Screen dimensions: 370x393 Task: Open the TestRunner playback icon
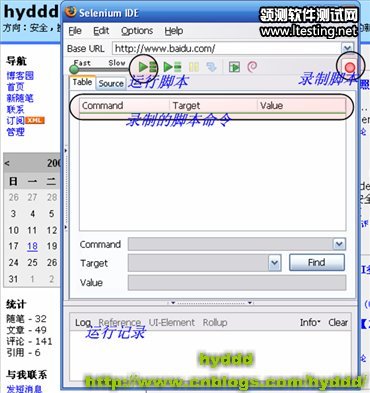click(x=235, y=67)
